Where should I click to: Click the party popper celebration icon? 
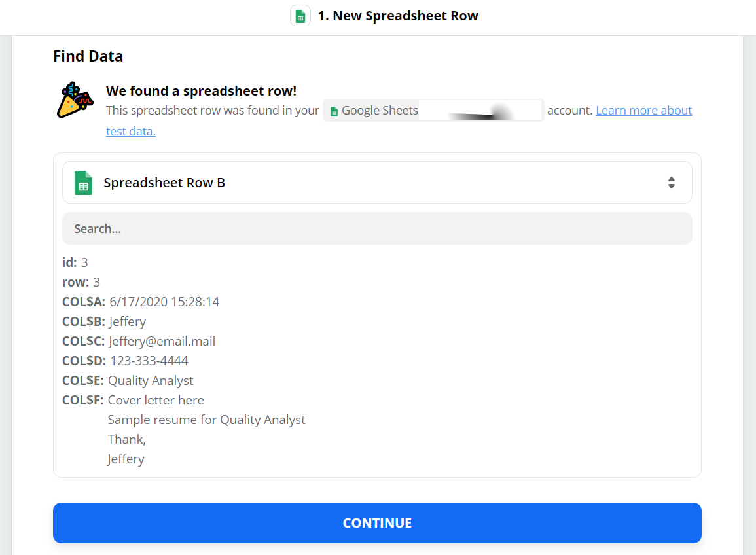tap(75, 100)
